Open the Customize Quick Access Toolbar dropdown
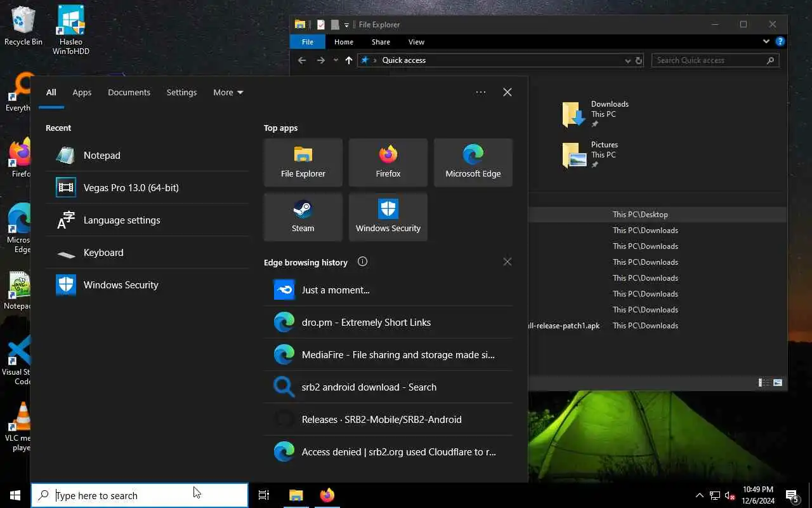This screenshot has width=812, height=508. (346, 25)
